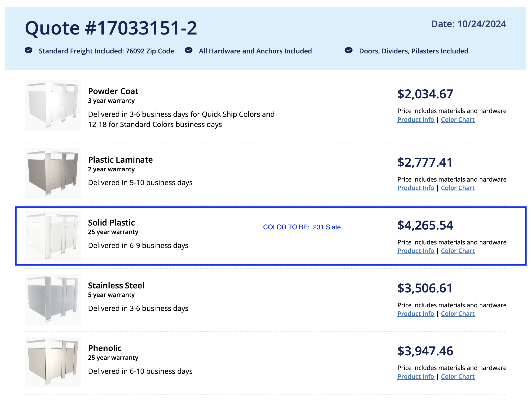
Task: Open the Phenolic partition thumbnail
Action: 53,362
